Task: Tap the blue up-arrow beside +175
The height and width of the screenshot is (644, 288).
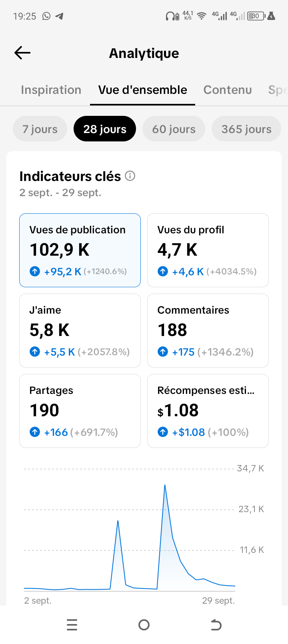Action: [x=163, y=352]
